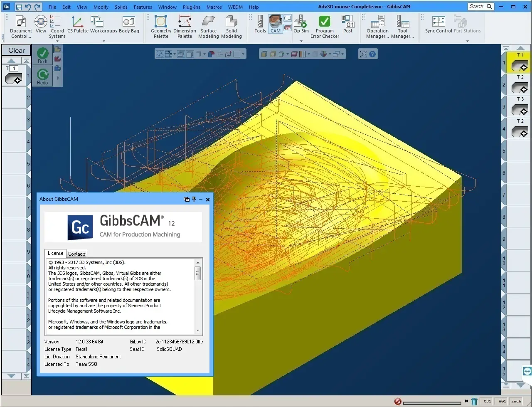
Task: Open the Modify menu
Action: coord(101,7)
